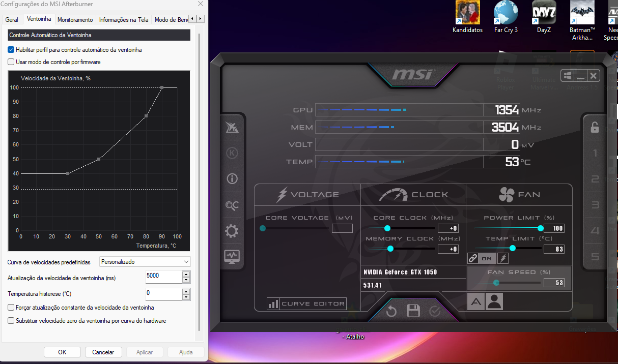Image resolution: width=618 pixels, height=364 pixels.
Task: Select the fan curve node at 90°C
Action: [x=162, y=87]
